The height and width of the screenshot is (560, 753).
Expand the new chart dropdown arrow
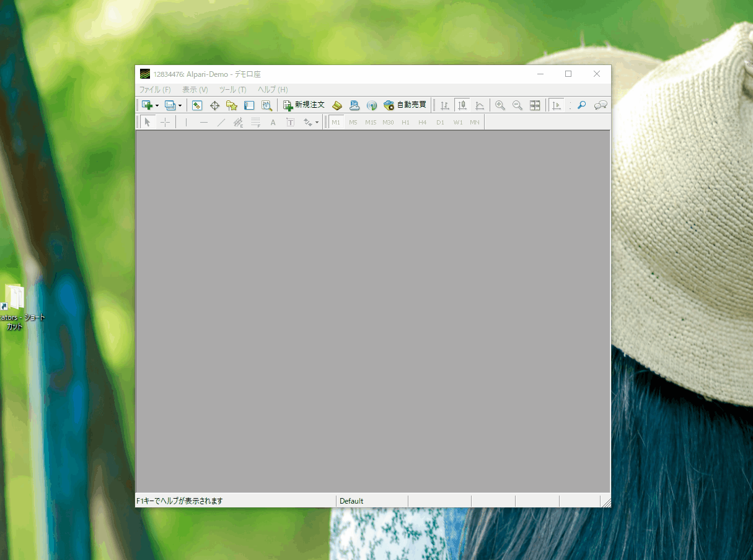157,105
